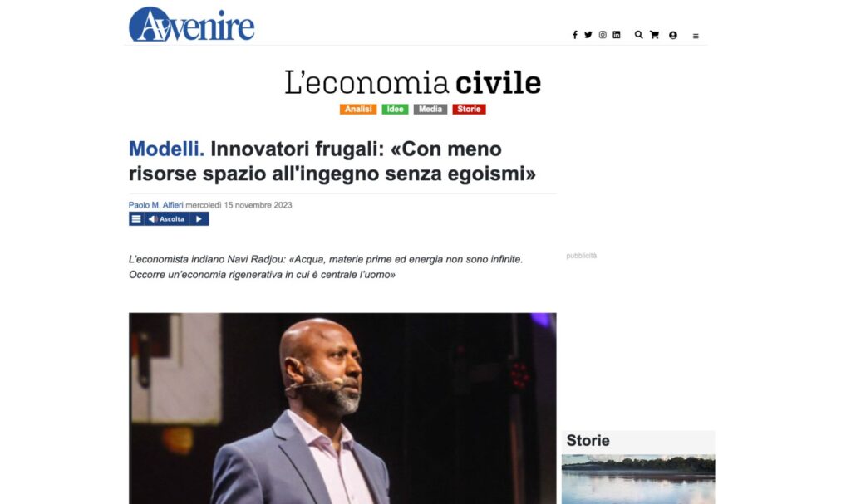Select the green Idee tag
Viewport: 851px width, 504px height.
click(x=395, y=109)
